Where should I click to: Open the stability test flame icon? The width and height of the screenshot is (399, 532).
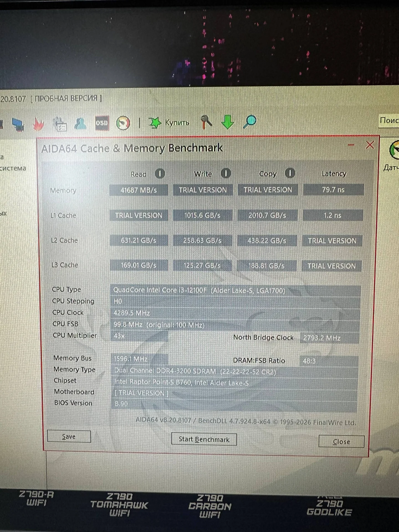39,124
